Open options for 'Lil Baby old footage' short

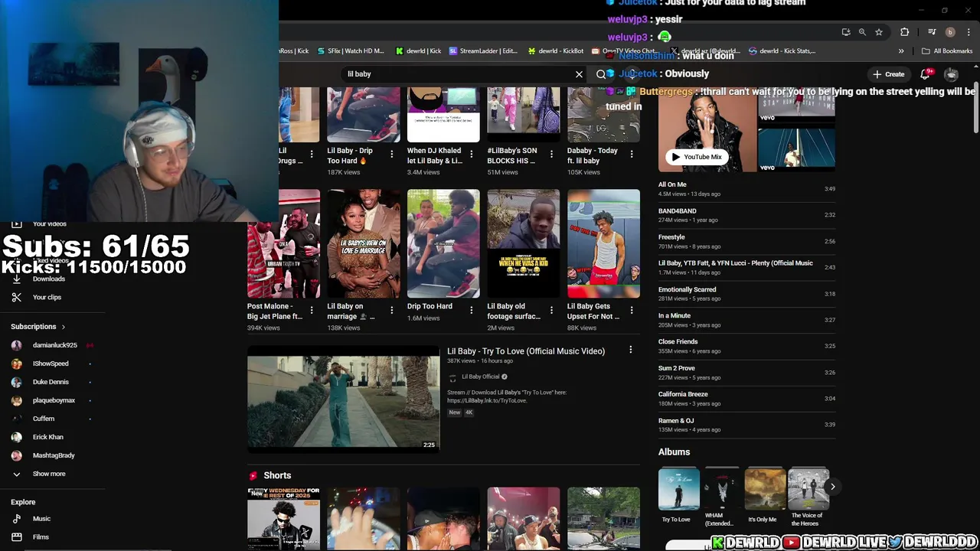point(551,310)
